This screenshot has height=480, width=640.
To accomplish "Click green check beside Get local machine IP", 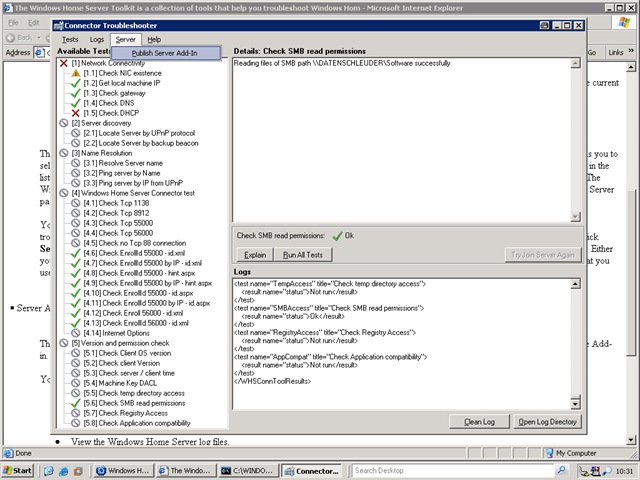I will [76, 83].
